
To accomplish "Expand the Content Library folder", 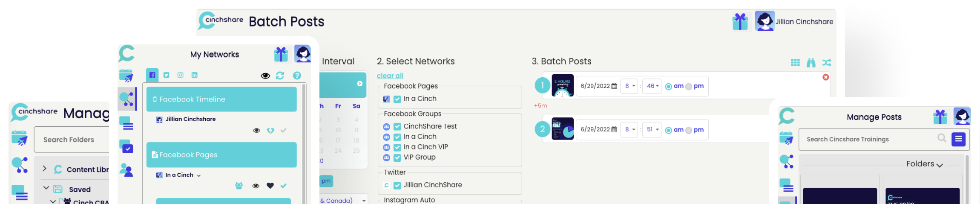I will click(x=44, y=169).
